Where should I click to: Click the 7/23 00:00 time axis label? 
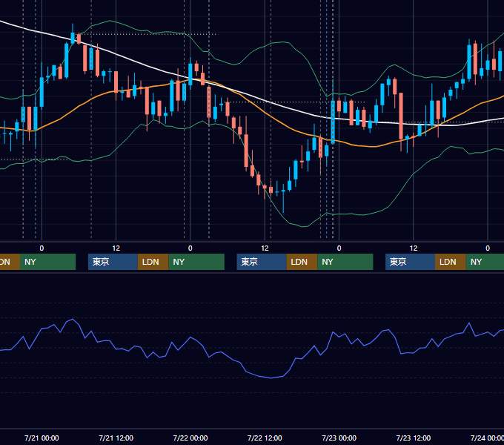pyautogui.click(x=339, y=438)
